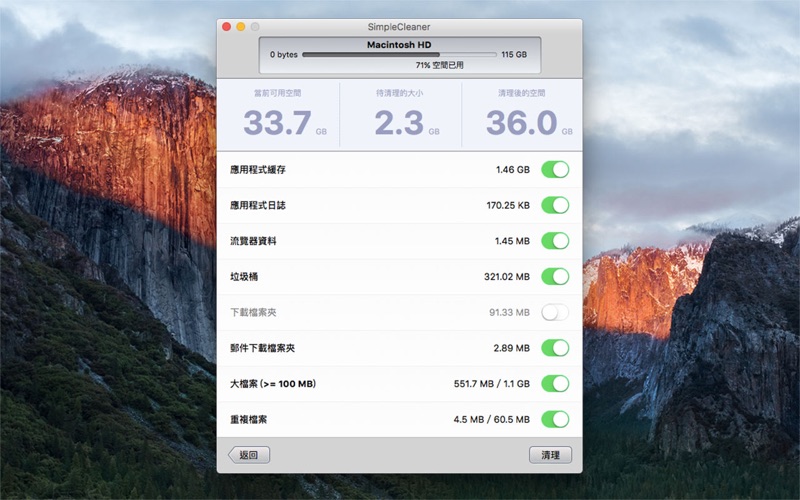The image size is (800, 500).
Task: Select the 瀏覽器資料 row label
Action: pyautogui.click(x=253, y=241)
